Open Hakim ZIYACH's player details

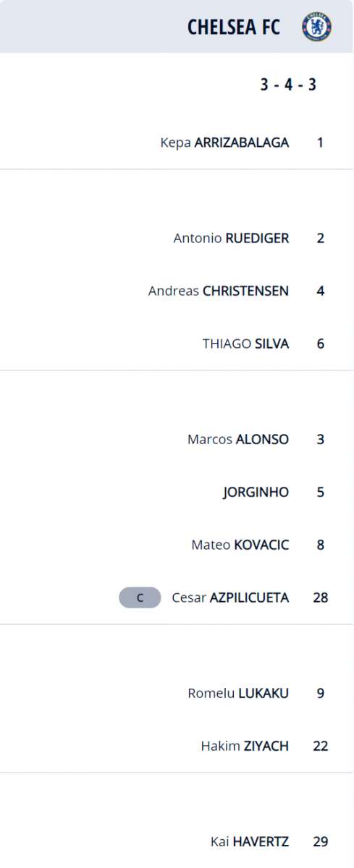245,746
